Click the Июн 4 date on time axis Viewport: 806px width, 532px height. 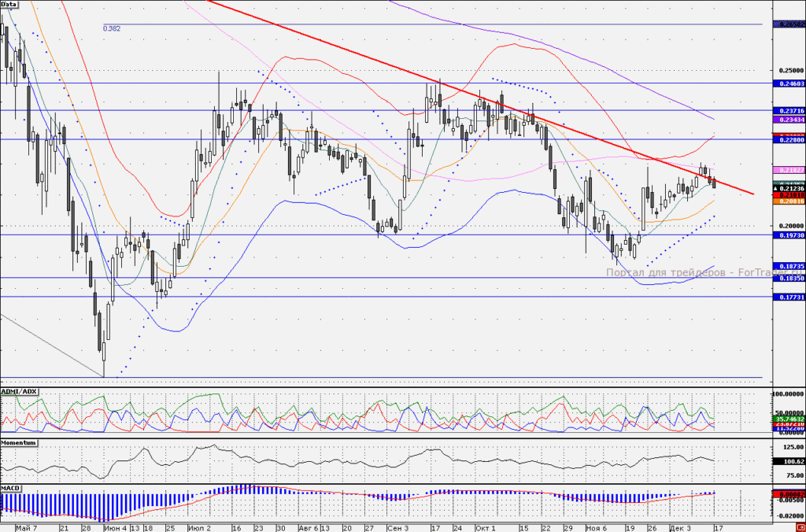(x=115, y=528)
